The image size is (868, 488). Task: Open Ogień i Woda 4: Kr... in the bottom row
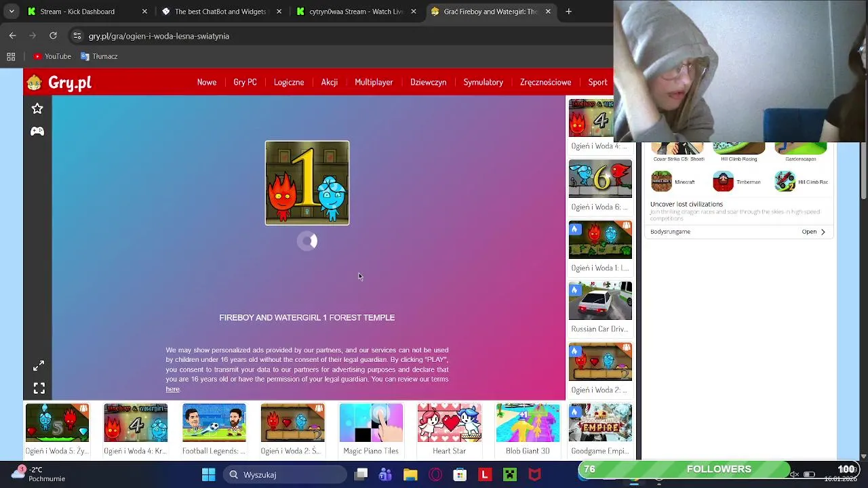tap(136, 430)
